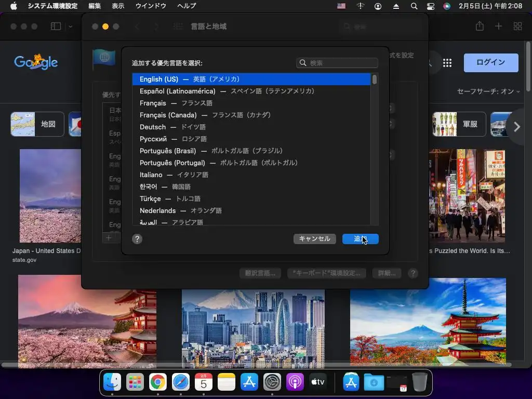Select Deutsch language row

251,127
